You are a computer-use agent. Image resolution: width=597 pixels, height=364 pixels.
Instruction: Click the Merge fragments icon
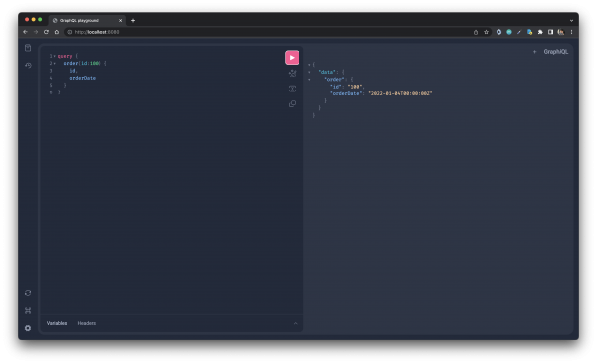click(292, 89)
